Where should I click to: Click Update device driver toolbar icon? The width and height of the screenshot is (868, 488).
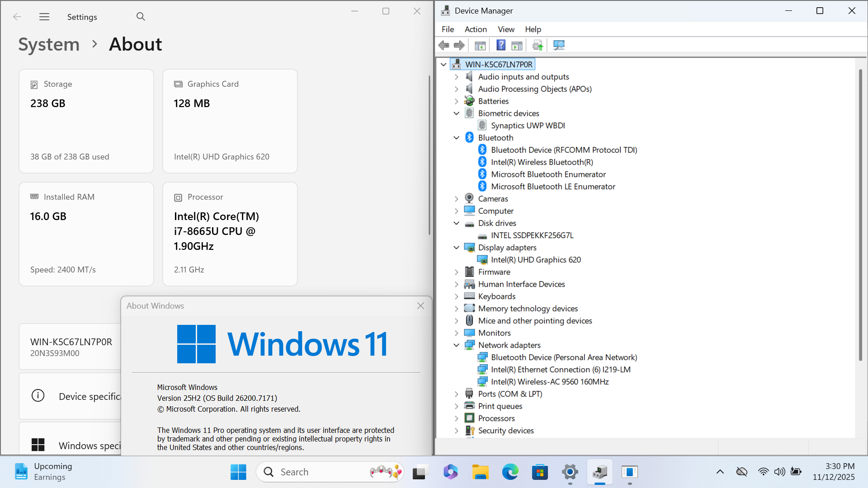pos(538,45)
